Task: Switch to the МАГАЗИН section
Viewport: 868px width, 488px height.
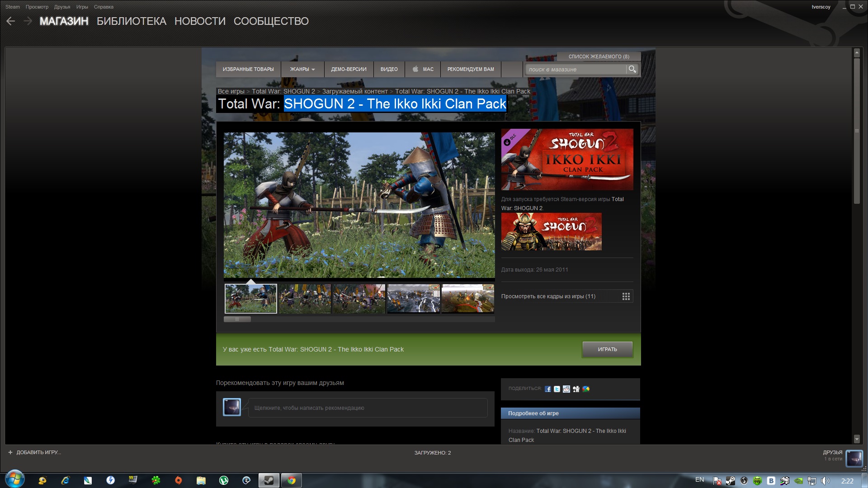Action: [x=64, y=21]
